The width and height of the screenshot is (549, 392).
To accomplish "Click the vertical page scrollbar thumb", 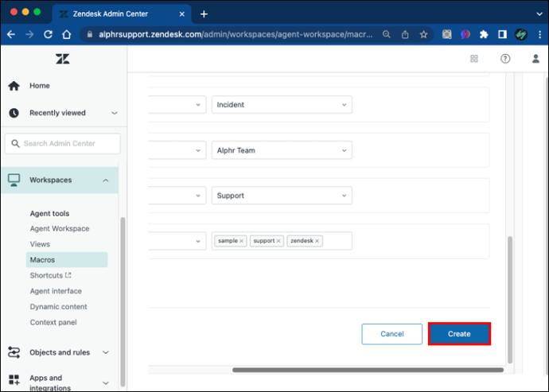I will point(510,300).
